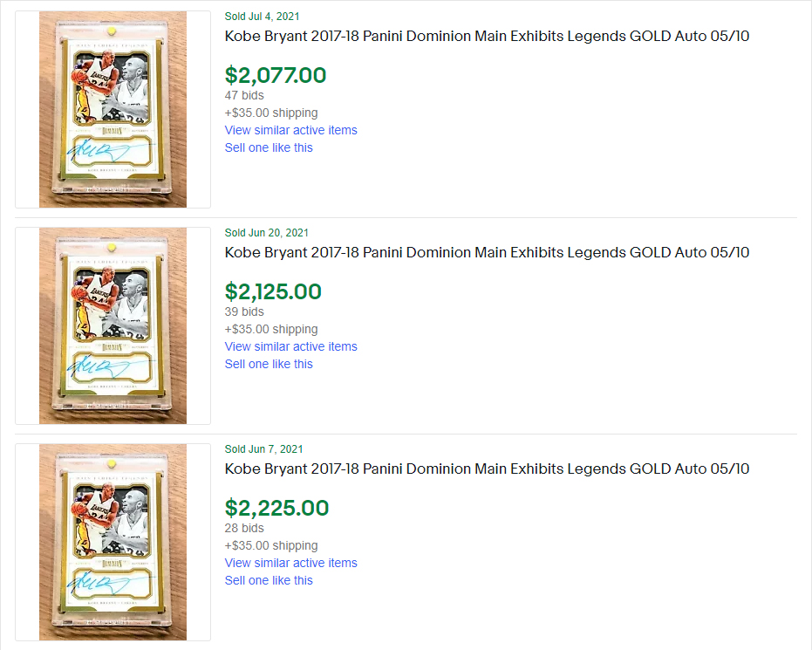This screenshot has height=650, width=812.
Task: Click the 47 bids count
Action: 244,95
